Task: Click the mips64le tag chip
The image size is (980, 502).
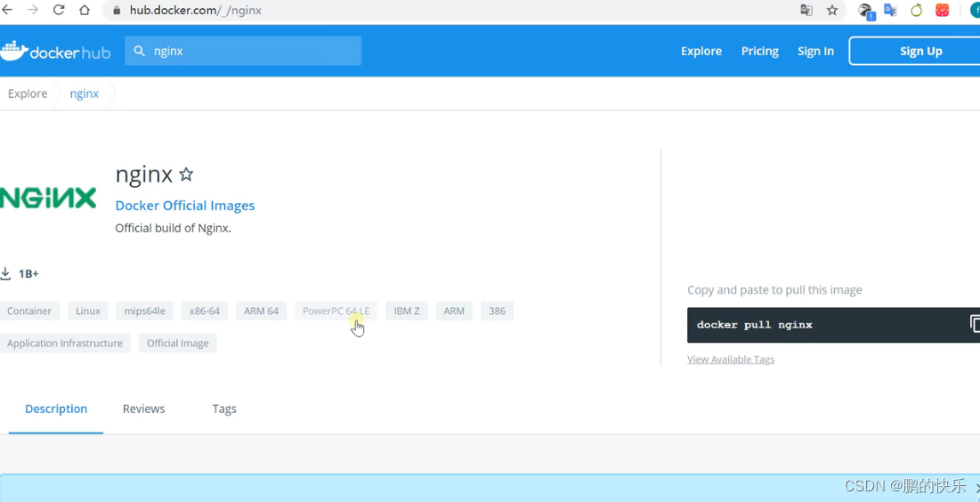Action: (x=145, y=311)
